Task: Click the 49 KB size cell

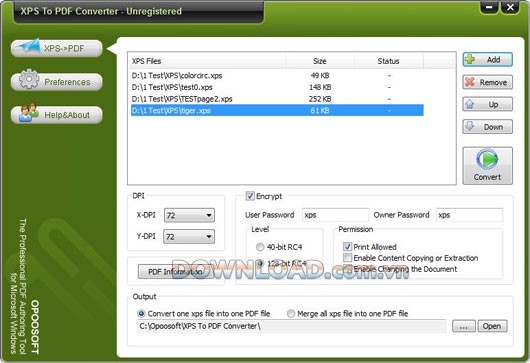Action: pos(320,75)
